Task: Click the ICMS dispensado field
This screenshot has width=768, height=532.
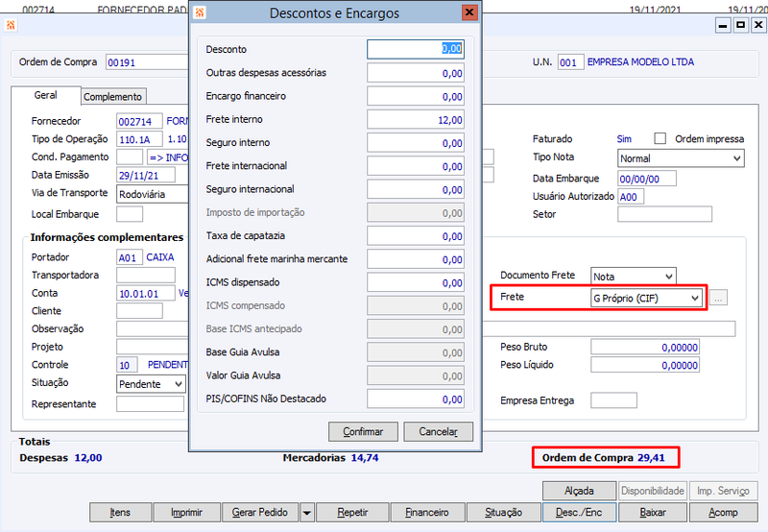Action: click(x=416, y=282)
